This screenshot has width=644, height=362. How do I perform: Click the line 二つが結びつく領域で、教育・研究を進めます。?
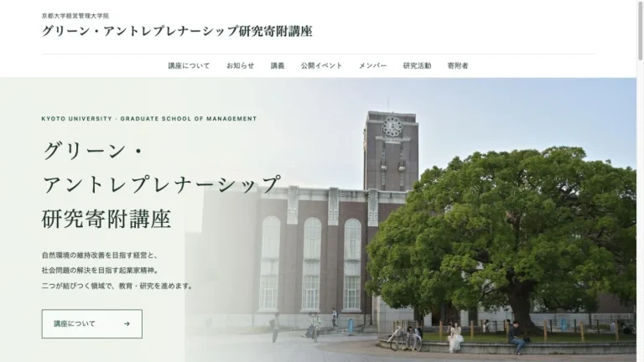(x=118, y=286)
